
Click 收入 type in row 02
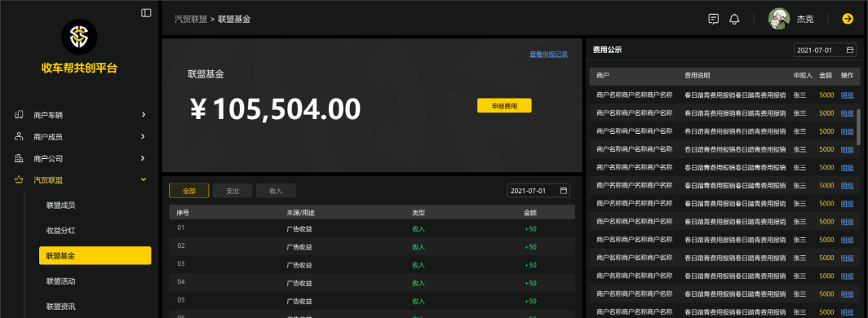coord(418,247)
